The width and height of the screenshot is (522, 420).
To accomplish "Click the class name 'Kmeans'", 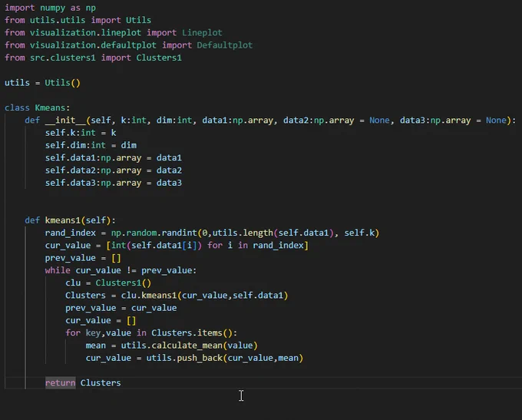I will [50, 107].
